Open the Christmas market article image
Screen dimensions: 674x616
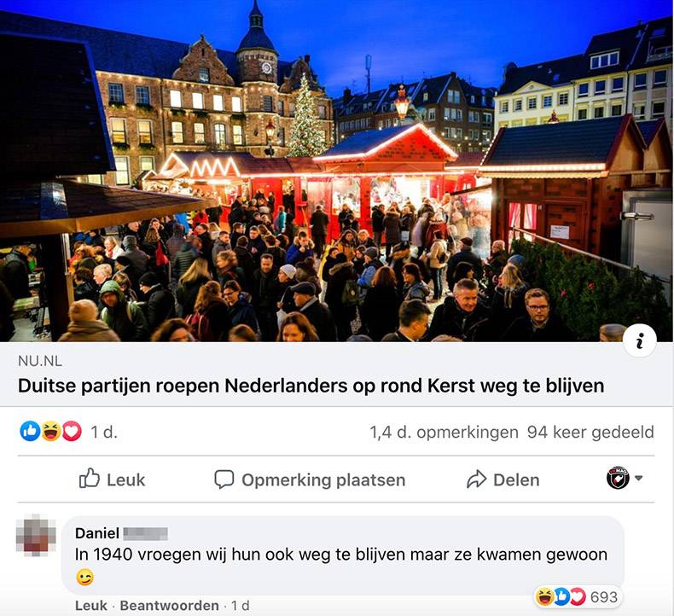tap(337, 171)
